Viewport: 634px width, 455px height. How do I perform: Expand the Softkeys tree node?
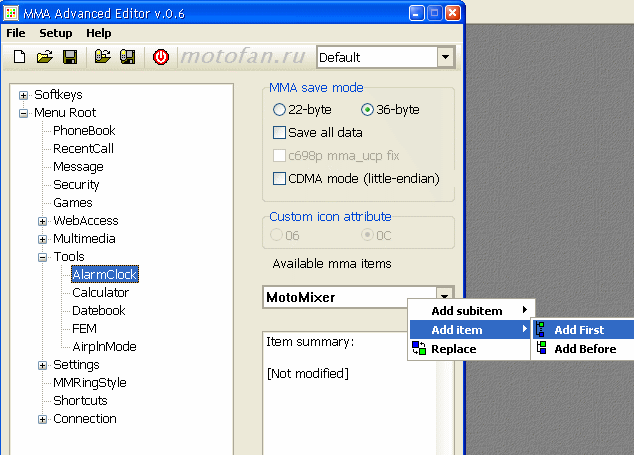click(23, 95)
